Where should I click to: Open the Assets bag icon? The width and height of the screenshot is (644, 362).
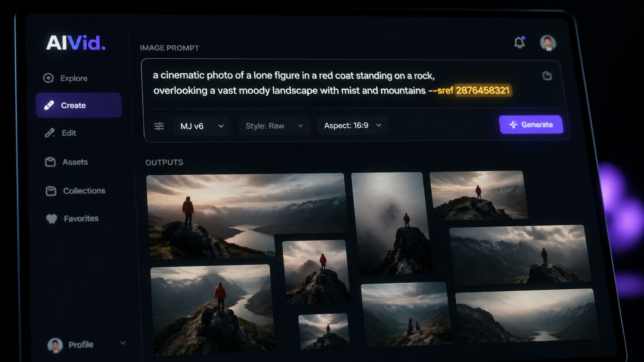pyautogui.click(x=50, y=162)
